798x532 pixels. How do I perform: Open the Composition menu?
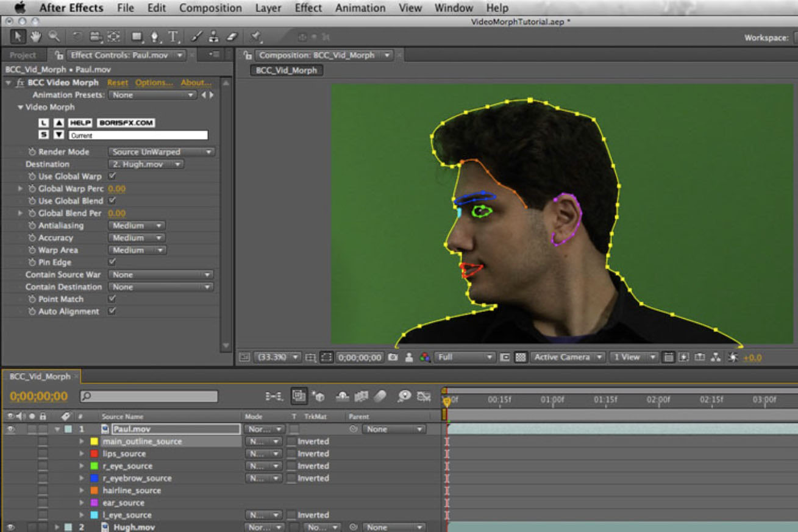[x=210, y=8]
